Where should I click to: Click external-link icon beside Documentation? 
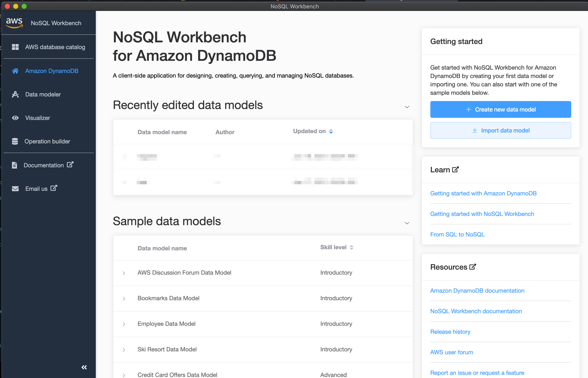click(x=70, y=164)
